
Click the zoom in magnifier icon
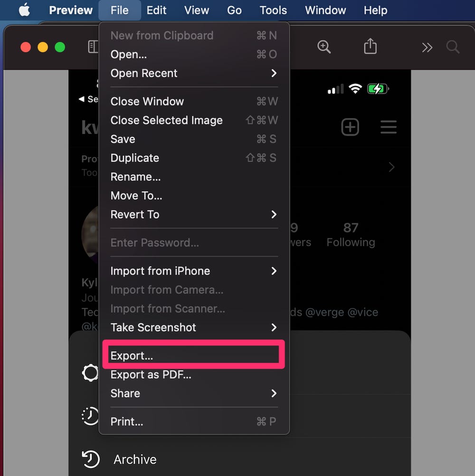coord(324,47)
